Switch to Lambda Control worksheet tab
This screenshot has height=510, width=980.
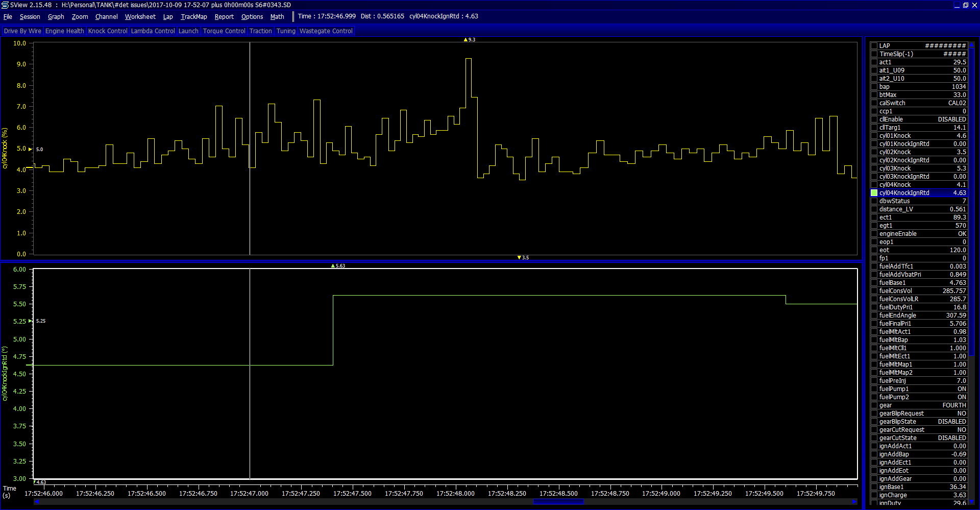pos(153,31)
